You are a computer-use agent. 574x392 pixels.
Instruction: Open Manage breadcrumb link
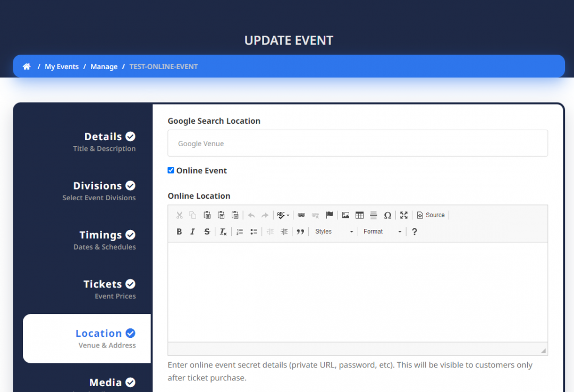click(x=104, y=66)
